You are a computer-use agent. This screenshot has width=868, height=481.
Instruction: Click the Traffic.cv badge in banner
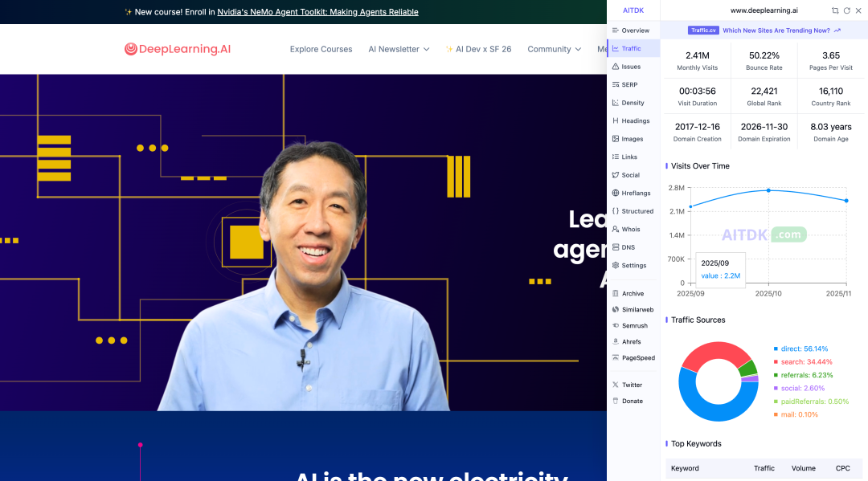[x=703, y=31]
